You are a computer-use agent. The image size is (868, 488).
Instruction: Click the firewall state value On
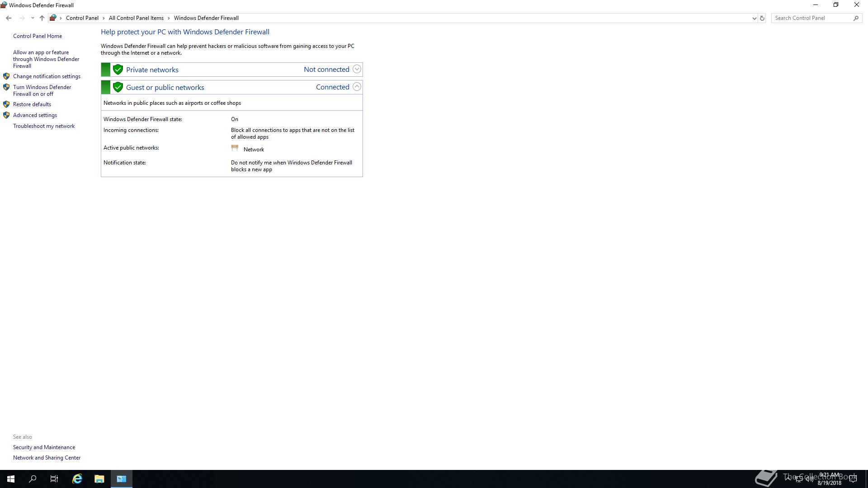235,119
